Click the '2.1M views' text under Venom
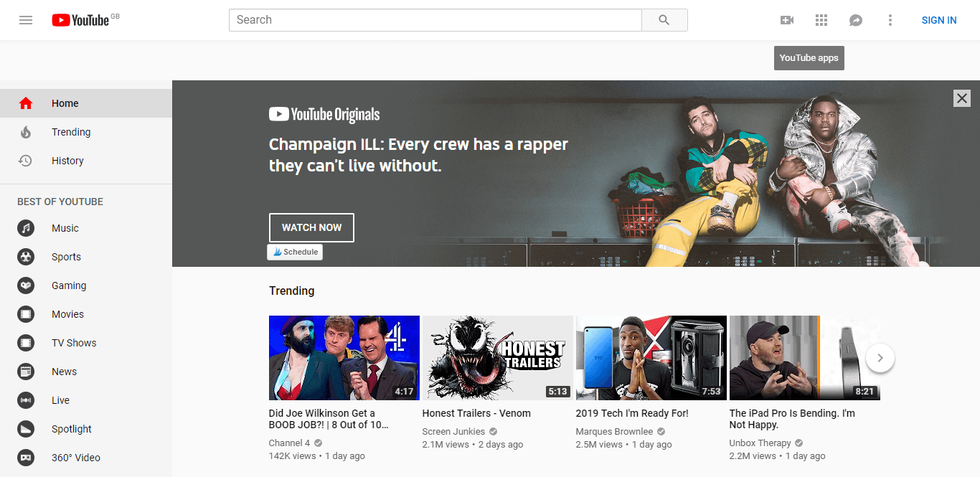 point(446,445)
